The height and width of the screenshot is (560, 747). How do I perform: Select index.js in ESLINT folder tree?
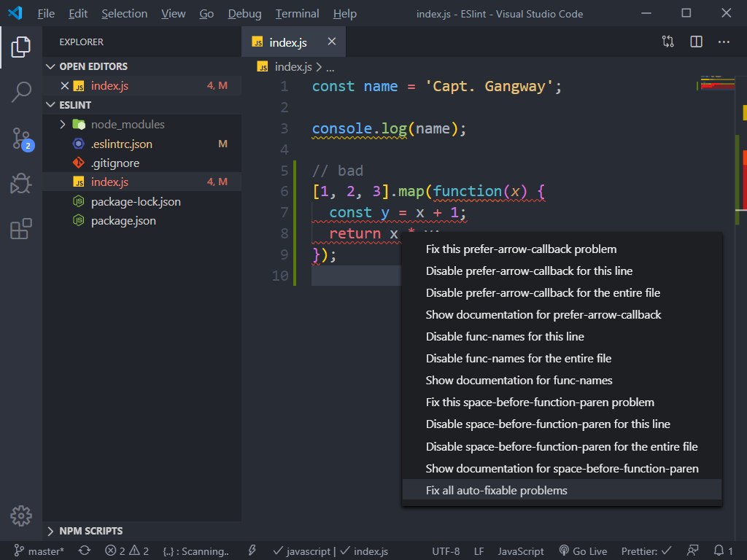pos(142,182)
